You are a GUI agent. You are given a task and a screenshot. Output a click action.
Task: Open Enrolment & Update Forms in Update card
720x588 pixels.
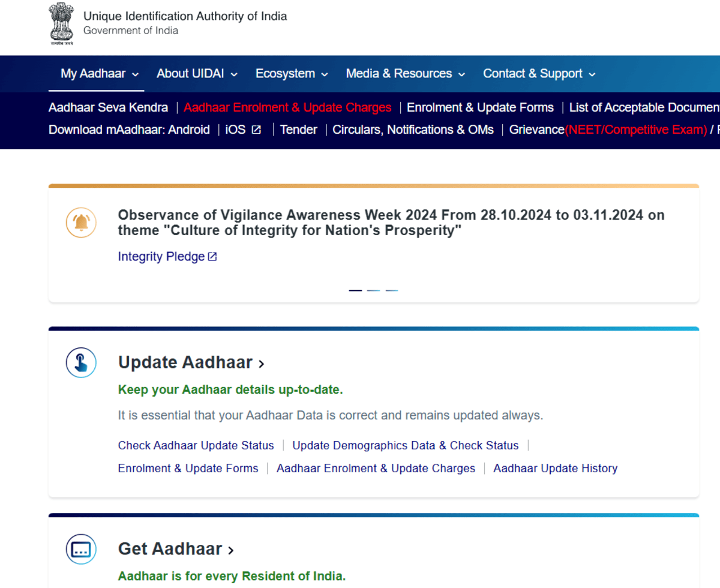tap(188, 469)
